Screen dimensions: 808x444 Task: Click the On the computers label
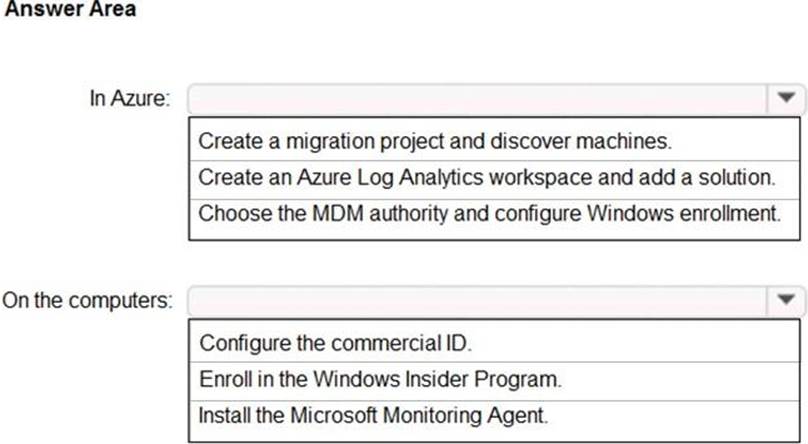point(88,300)
